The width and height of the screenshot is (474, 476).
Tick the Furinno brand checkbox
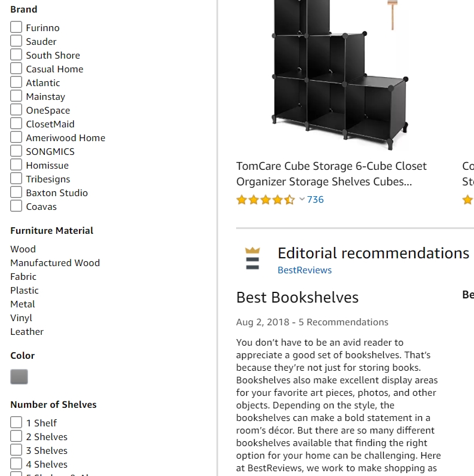tap(16, 28)
